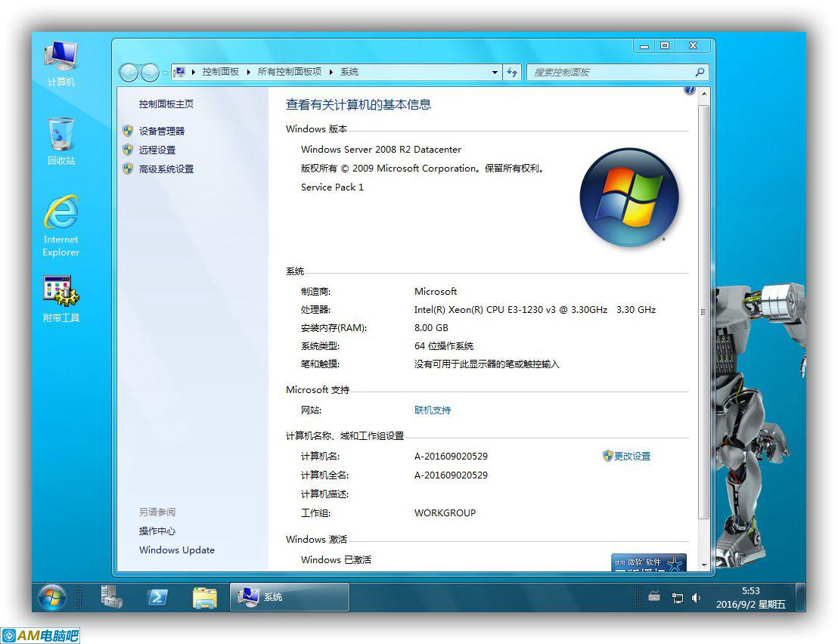Select the Windows 已激活 status text
Viewport: 838px width, 644px height.
[x=336, y=559]
